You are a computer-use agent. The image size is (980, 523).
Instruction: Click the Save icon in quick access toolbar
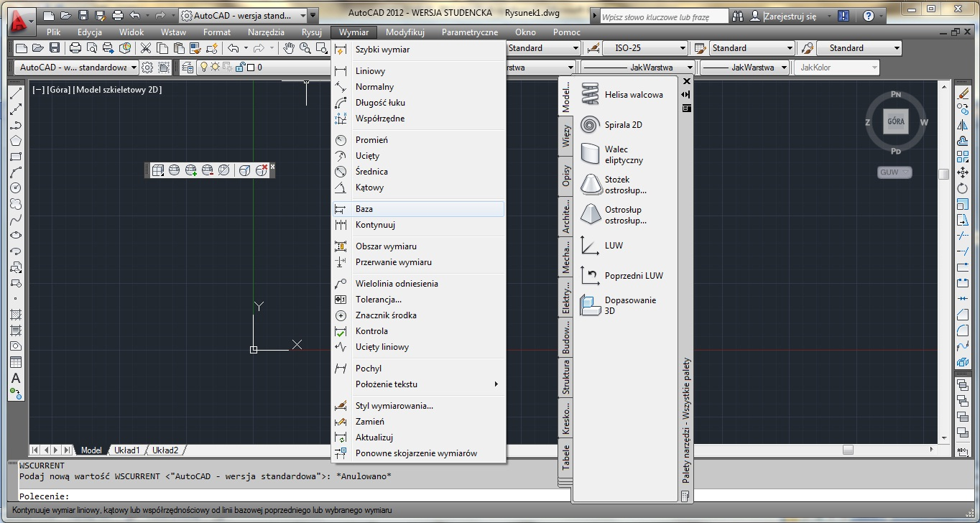click(x=83, y=14)
